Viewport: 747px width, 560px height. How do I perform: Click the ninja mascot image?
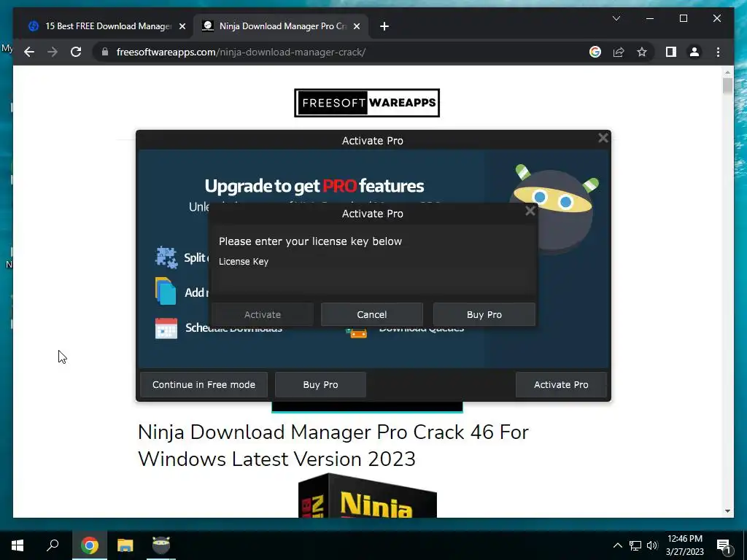pos(553,208)
